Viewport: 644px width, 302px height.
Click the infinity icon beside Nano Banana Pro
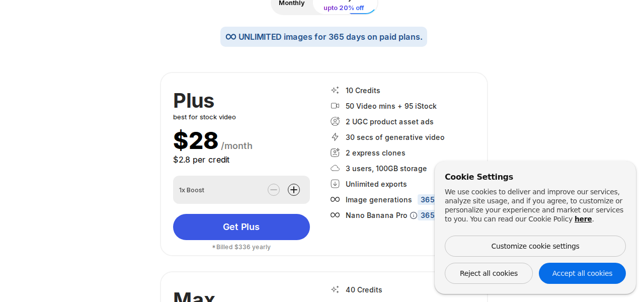coord(335,215)
